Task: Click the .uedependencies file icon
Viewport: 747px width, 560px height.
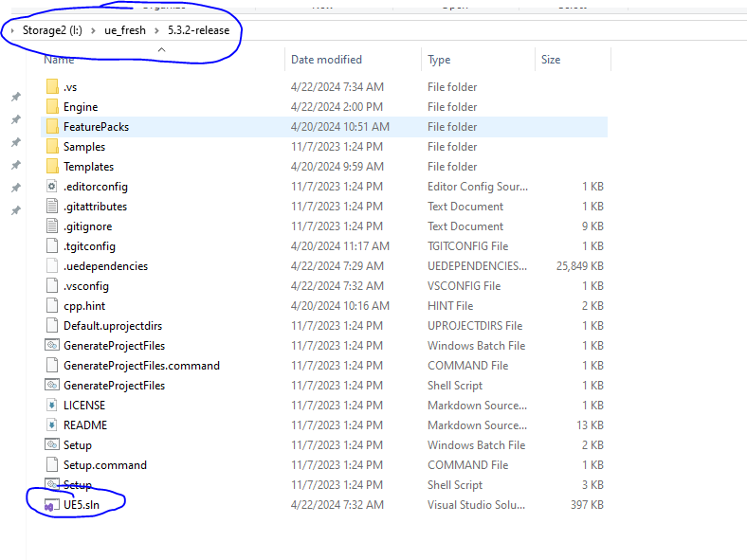Action: (52, 265)
